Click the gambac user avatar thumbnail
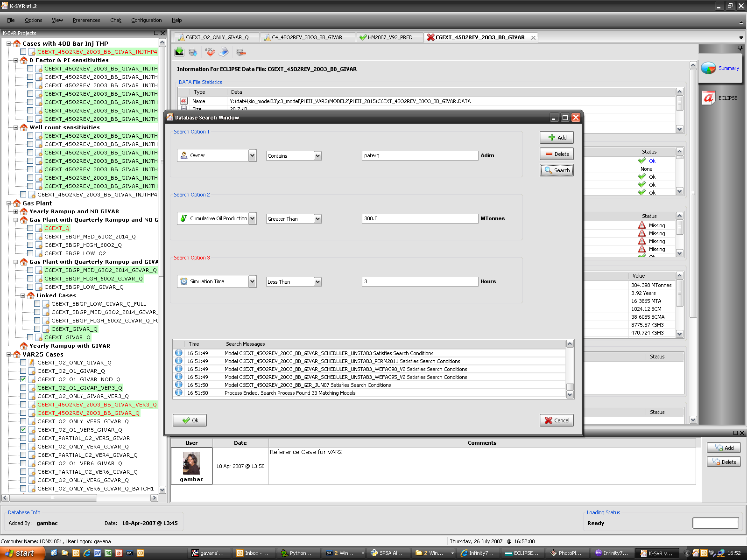 (x=191, y=463)
